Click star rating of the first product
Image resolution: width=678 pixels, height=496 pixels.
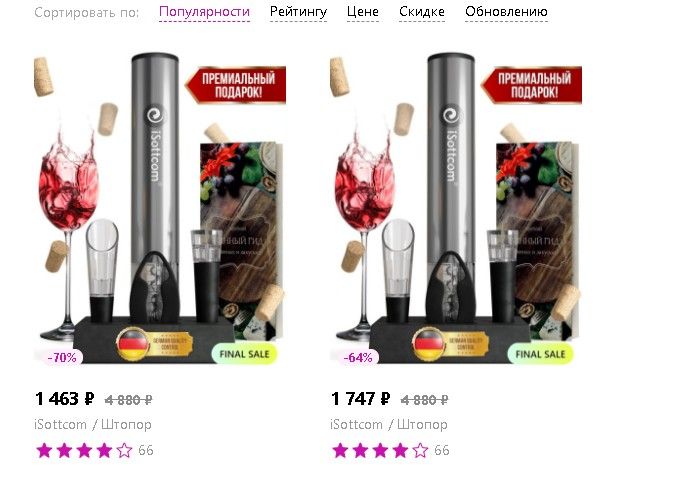84,451
